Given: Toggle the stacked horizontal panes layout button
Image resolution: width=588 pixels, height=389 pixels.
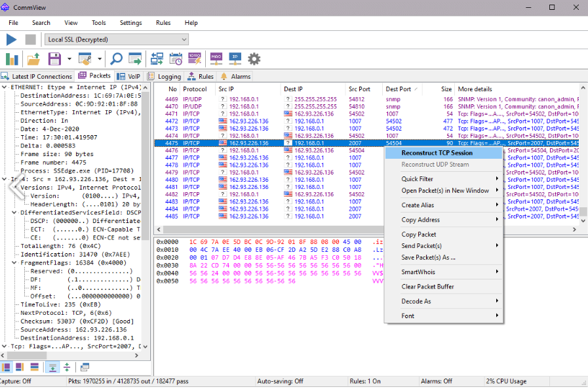Looking at the screenshot, I should click(34, 367).
